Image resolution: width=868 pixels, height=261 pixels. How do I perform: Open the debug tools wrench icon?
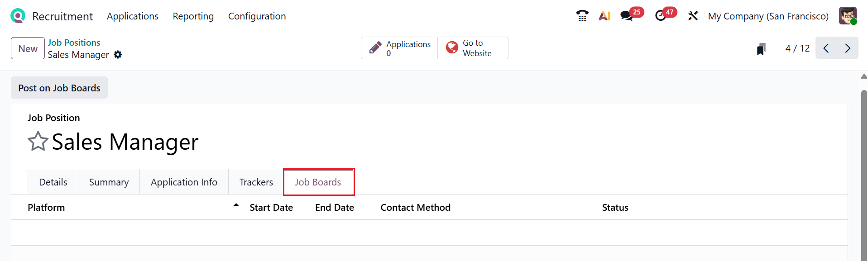coord(693,16)
